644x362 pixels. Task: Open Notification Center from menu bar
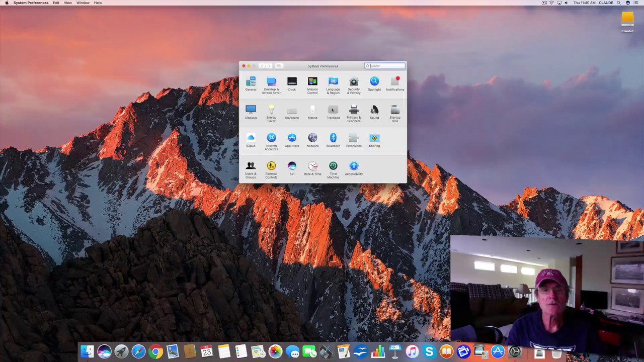[636, 3]
